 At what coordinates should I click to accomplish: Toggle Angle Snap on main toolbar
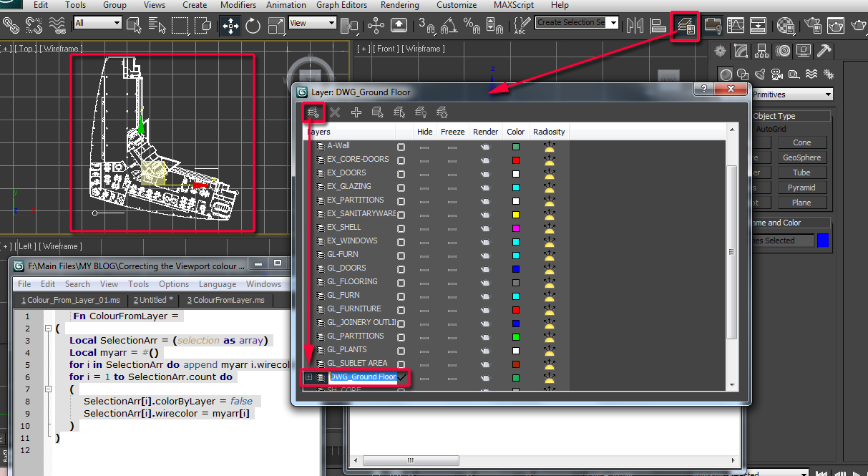[x=449, y=26]
